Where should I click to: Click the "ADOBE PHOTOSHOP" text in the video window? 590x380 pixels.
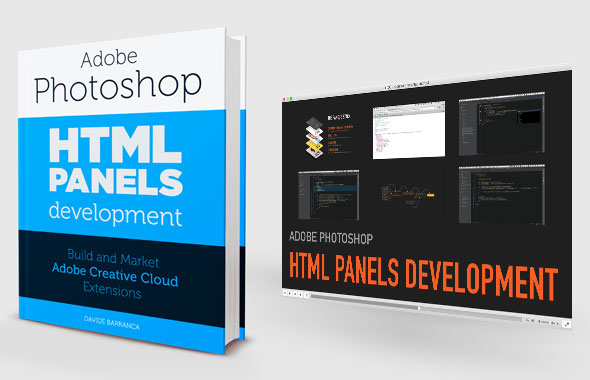pyautogui.click(x=331, y=237)
